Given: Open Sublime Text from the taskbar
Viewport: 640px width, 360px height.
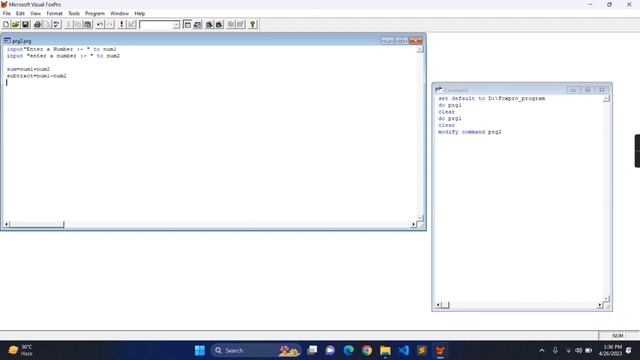Looking at the screenshot, I should (422, 350).
